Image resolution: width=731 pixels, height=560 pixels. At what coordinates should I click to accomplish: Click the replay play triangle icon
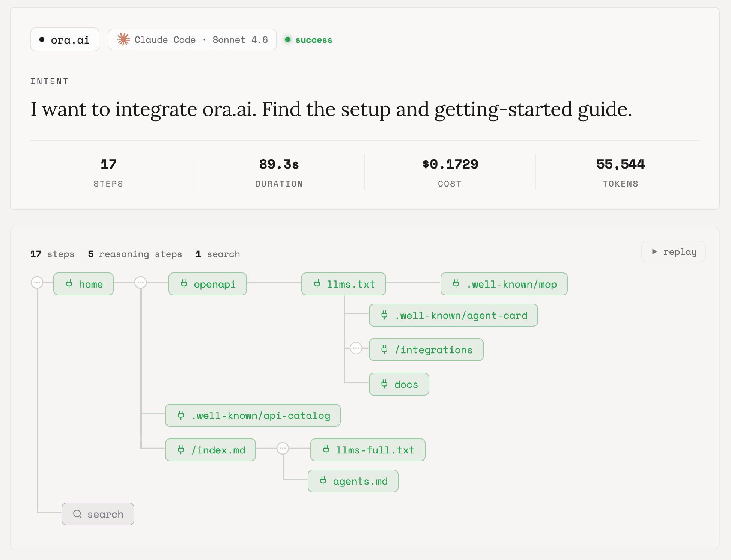point(654,251)
